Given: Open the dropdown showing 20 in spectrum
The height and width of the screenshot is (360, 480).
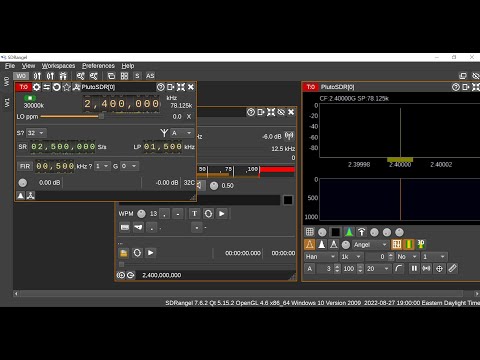Looking at the screenshot, I should coord(378,269).
